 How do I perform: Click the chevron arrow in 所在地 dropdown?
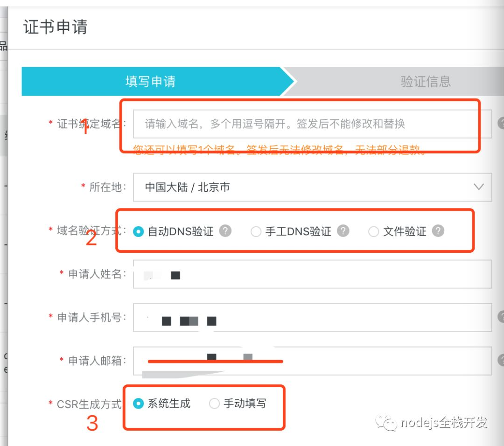[x=479, y=187]
